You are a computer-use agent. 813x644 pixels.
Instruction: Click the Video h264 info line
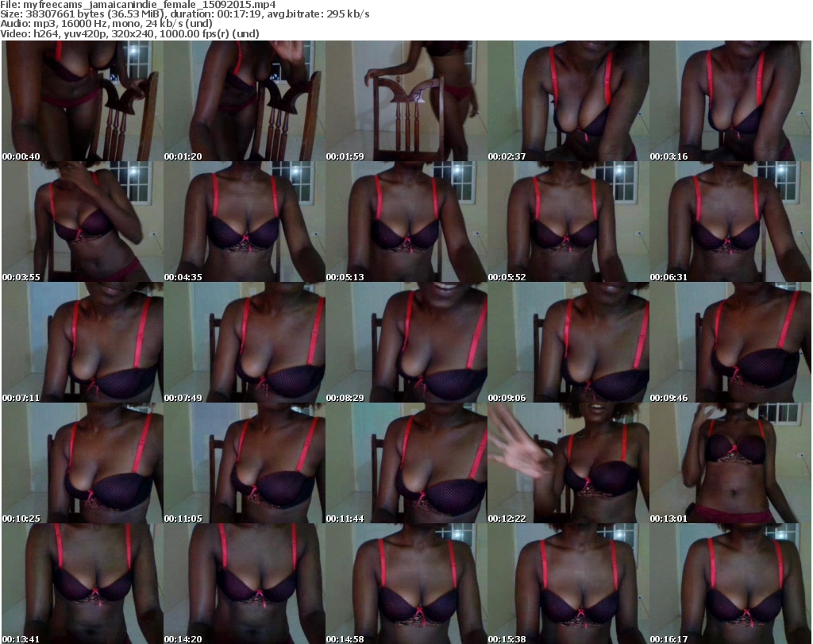tap(129, 33)
